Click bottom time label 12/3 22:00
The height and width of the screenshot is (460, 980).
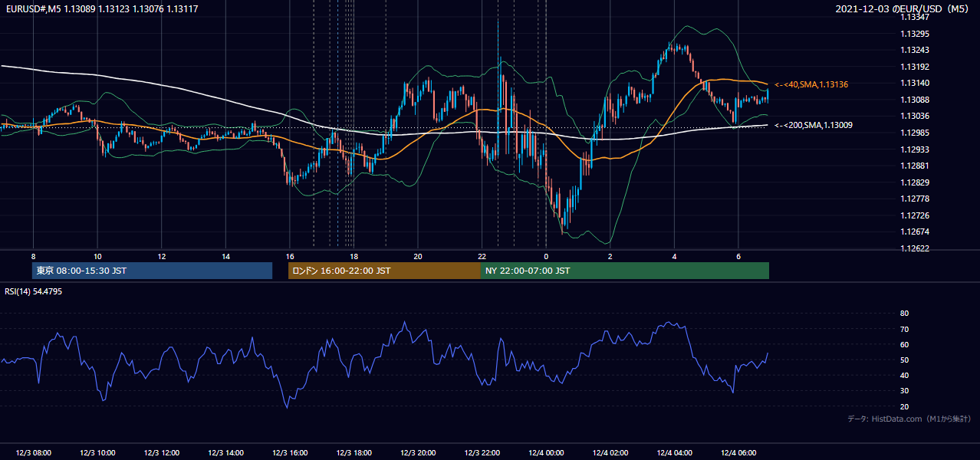click(482, 453)
